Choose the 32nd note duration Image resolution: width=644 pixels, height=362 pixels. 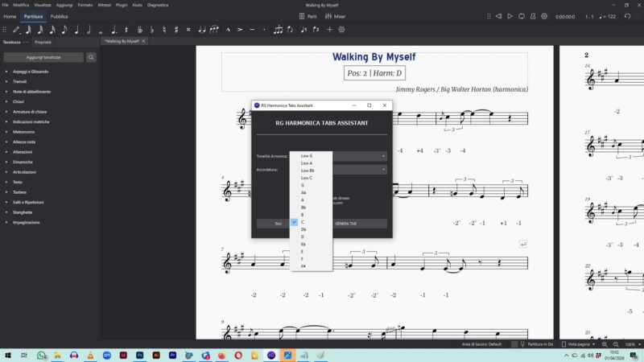coord(40,30)
